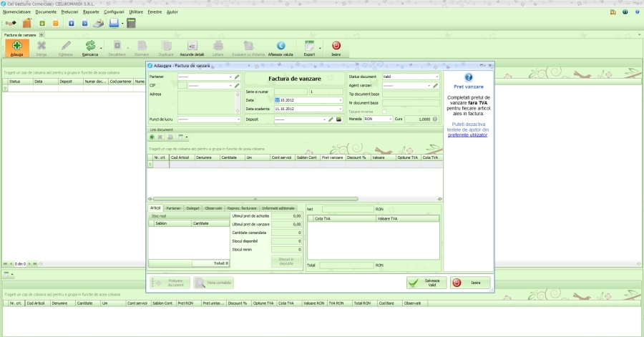This screenshot has width=644, height=337.
Task: Click the red Iesire icon in main toolbar
Action: 336,46
